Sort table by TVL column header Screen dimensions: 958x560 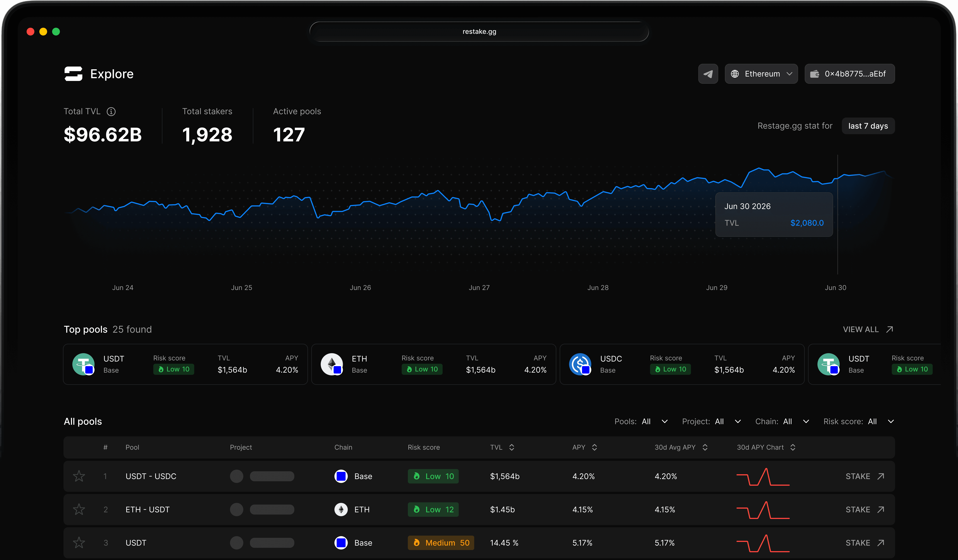tap(502, 447)
